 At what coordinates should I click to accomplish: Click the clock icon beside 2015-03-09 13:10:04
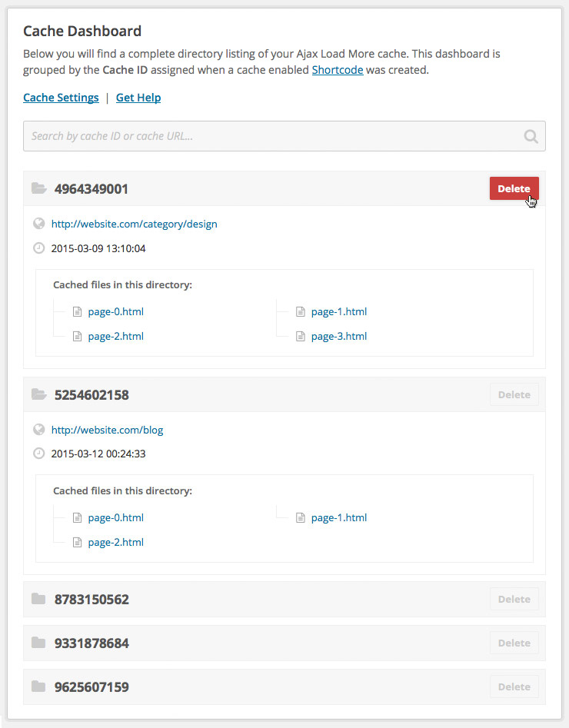[39, 248]
